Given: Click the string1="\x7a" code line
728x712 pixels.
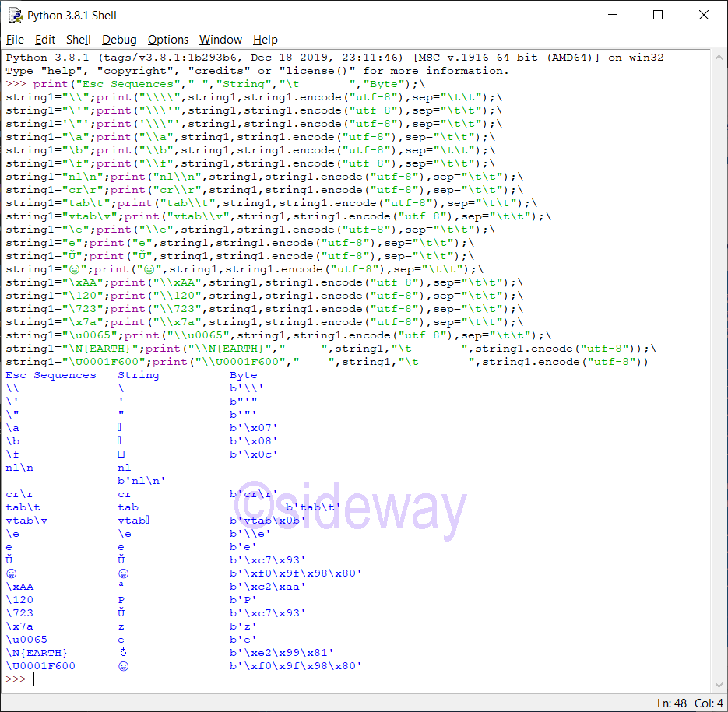Looking at the screenshot, I should [x=265, y=322].
